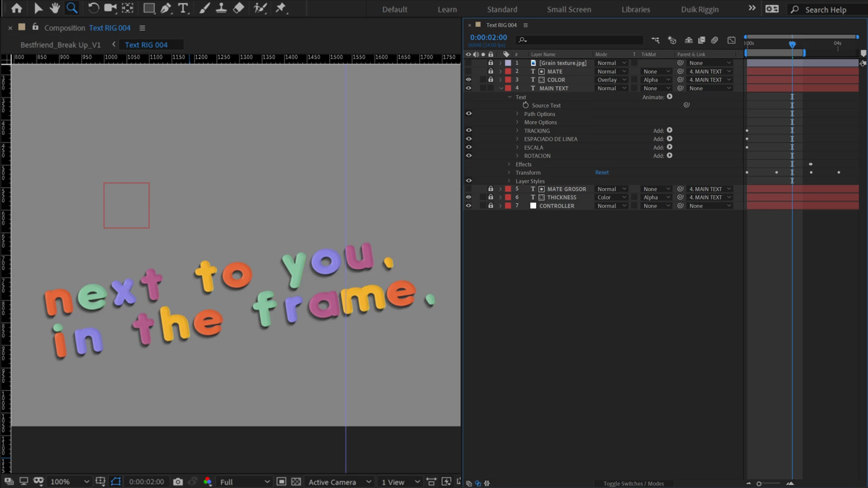Open blending mode dropdown for COLOR layer
868x488 pixels.
pyautogui.click(x=612, y=80)
